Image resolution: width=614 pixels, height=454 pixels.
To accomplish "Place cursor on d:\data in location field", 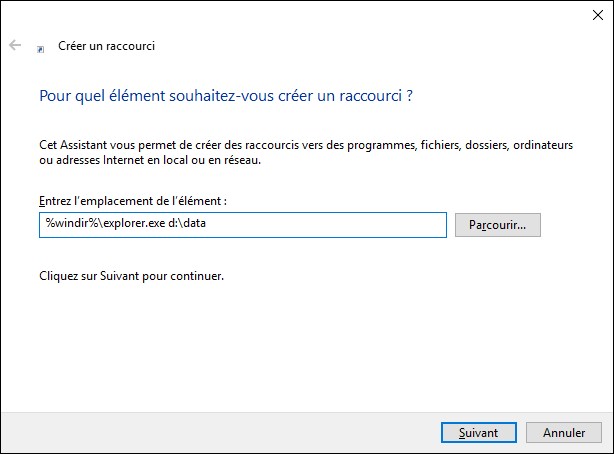I will 186,225.
